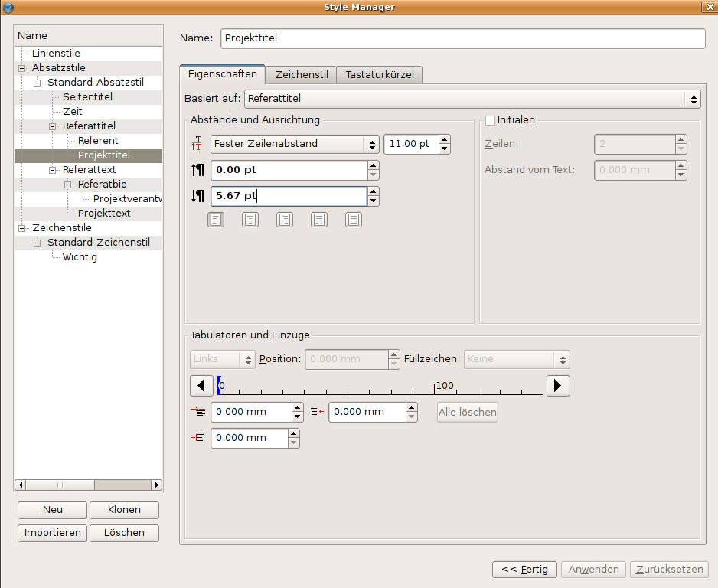Select left text alignment icon

point(216,220)
